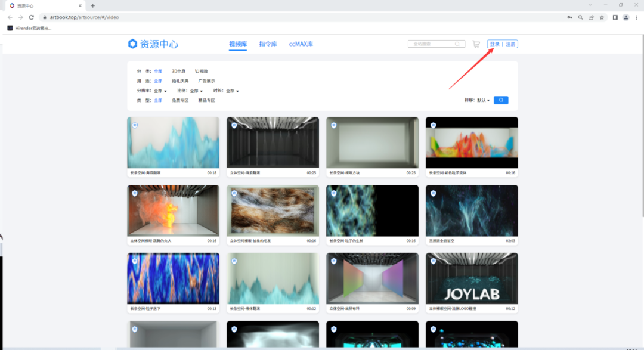The image size is (644, 350).
Task: Focus the 全站搜索 search field
Action: pyautogui.click(x=436, y=44)
